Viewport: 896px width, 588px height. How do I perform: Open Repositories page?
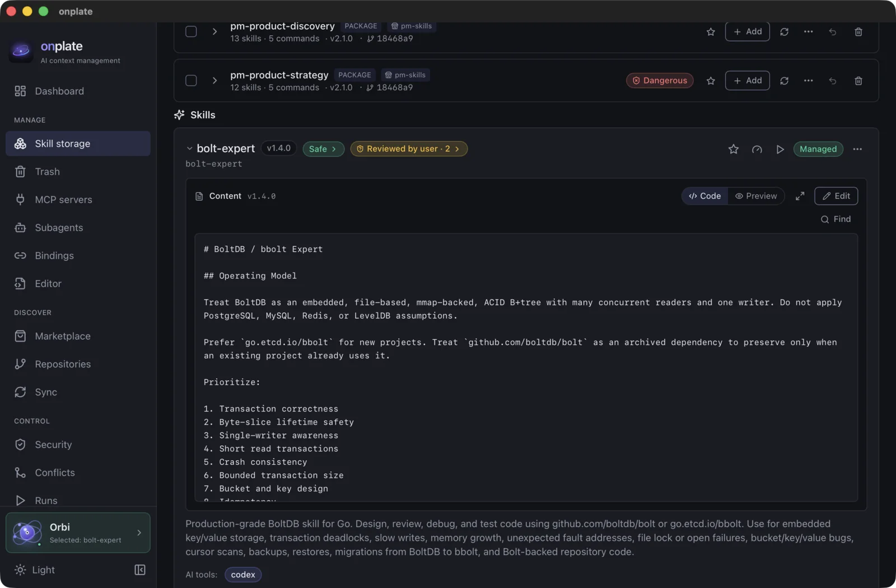(x=78, y=364)
